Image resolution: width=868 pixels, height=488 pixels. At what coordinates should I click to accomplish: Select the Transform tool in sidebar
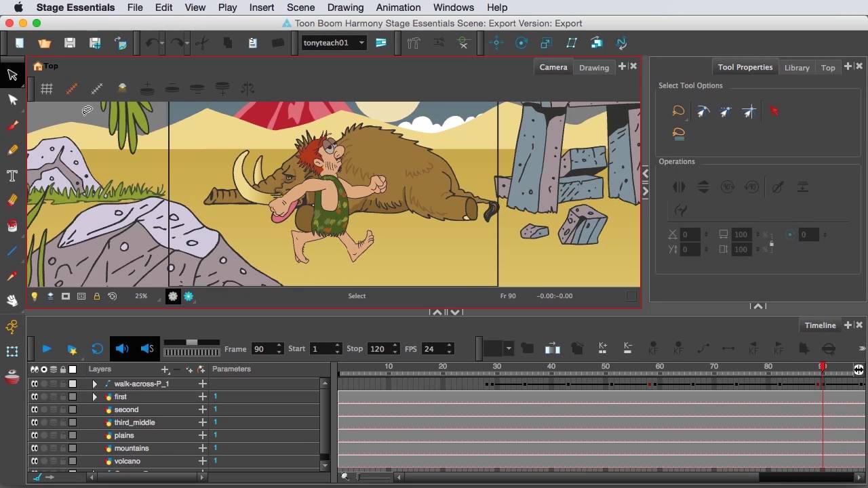12,352
